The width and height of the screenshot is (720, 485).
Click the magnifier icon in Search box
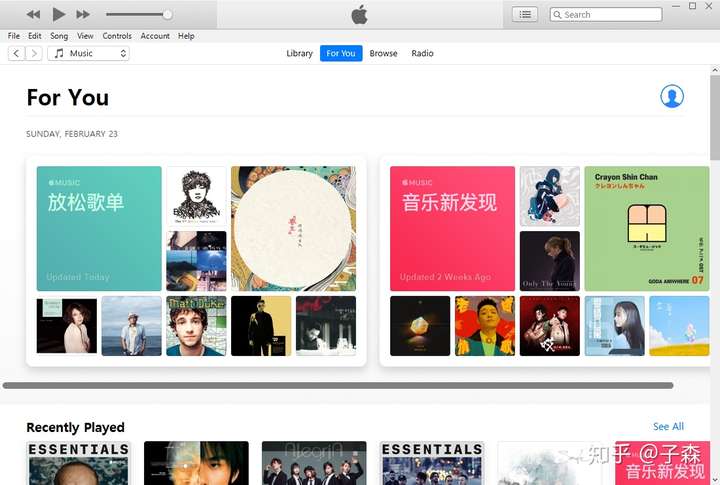click(557, 15)
